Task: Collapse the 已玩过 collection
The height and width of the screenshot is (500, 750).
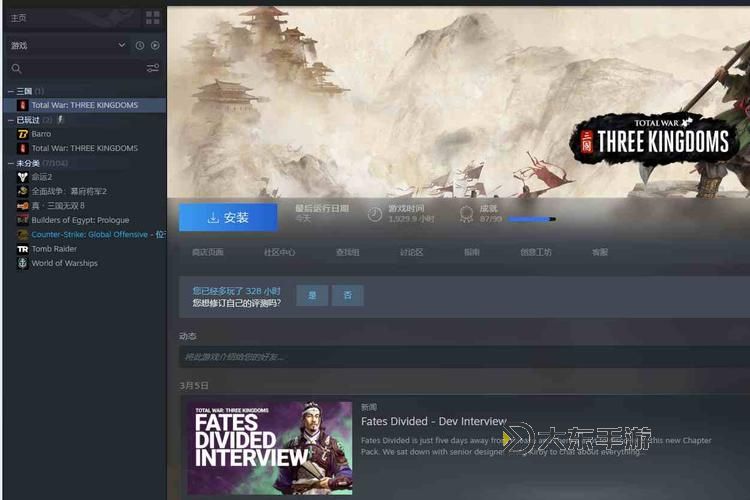Action: [x=11, y=120]
